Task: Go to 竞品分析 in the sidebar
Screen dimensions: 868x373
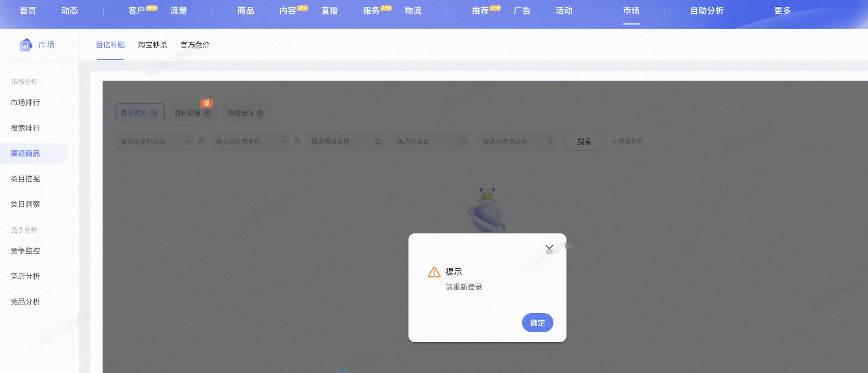Action: point(25,302)
